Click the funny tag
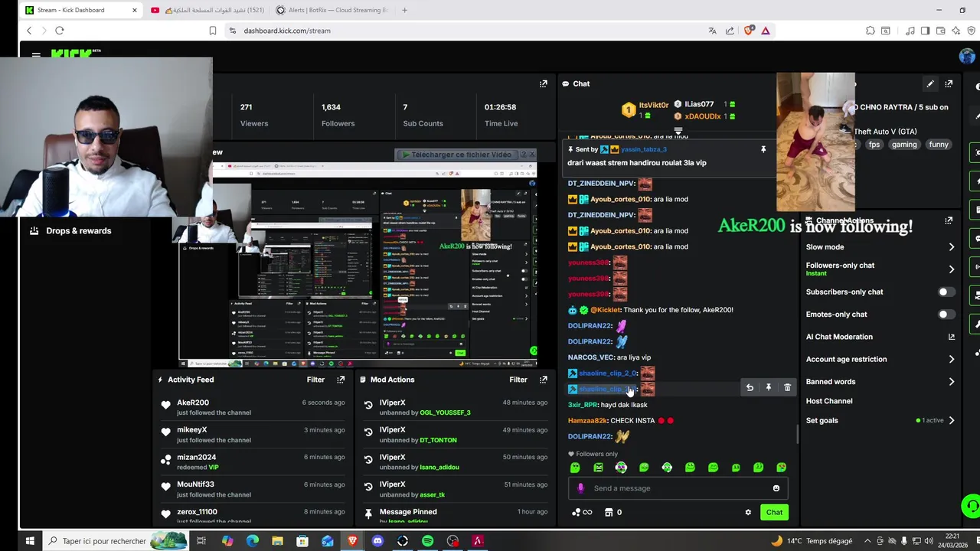980x551 pixels. click(938, 145)
